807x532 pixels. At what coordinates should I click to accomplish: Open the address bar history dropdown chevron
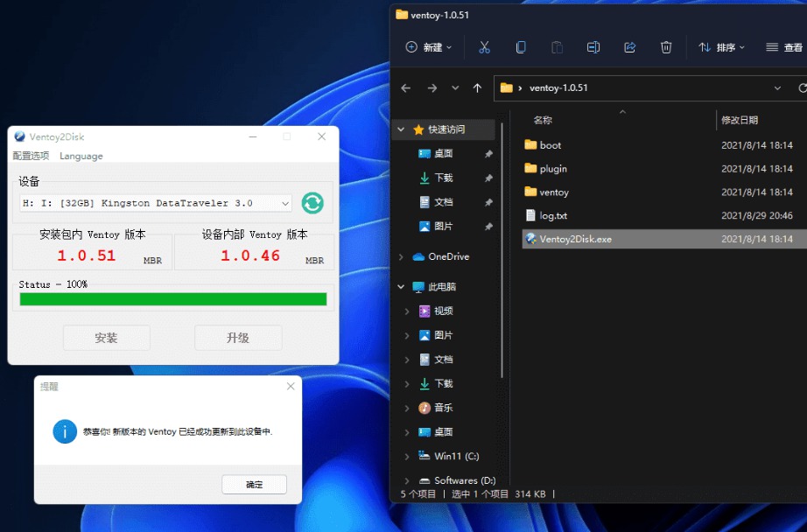pyautogui.click(x=777, y=88)
